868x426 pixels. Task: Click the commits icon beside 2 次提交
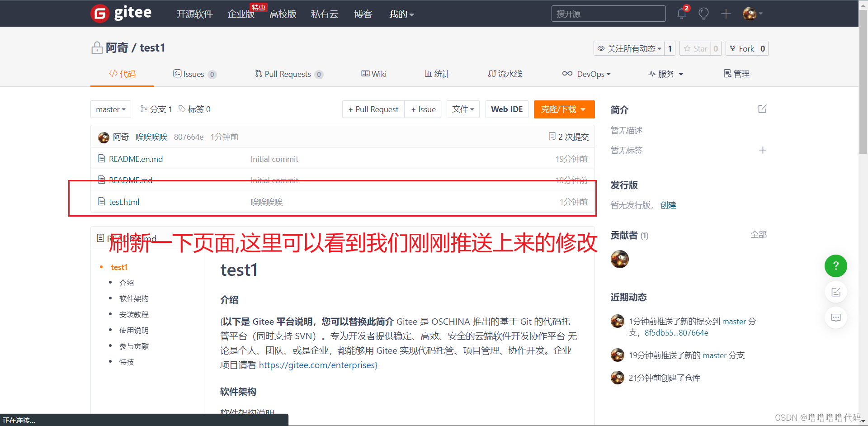[x=552, y=137]
